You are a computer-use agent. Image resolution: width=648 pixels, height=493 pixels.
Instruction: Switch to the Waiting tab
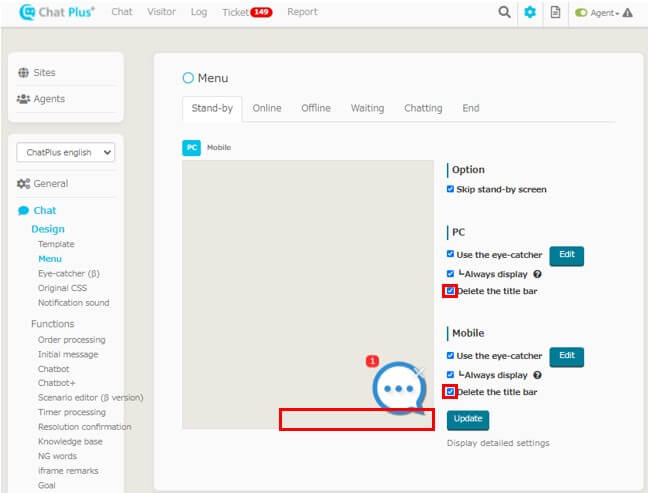367,108
